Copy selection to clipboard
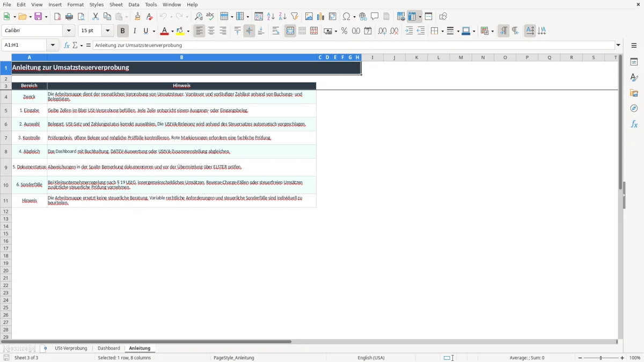 [107, 17]
